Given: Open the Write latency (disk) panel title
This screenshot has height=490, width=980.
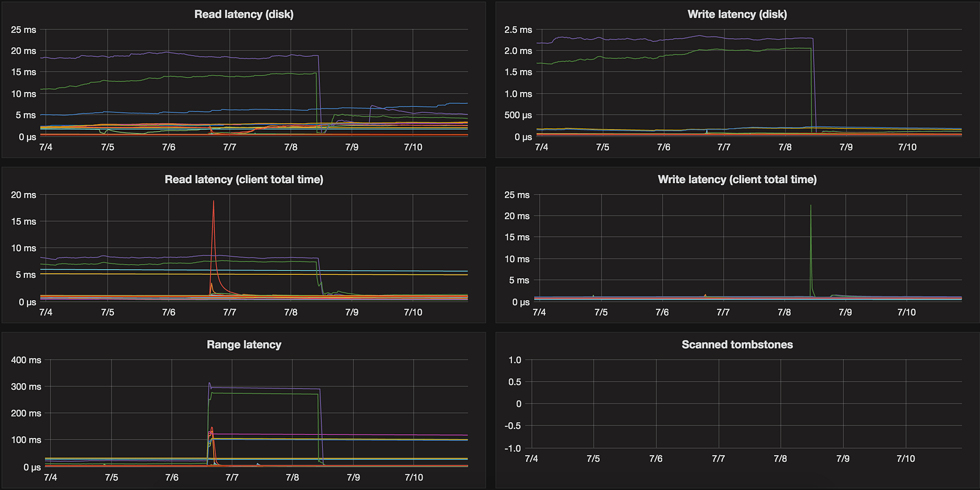Looking at the screenshot, I should [737, 14].
